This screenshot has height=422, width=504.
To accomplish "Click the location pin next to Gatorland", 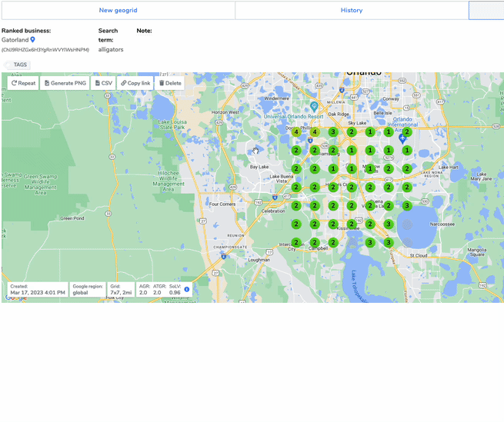I will [x=32, y=40].
